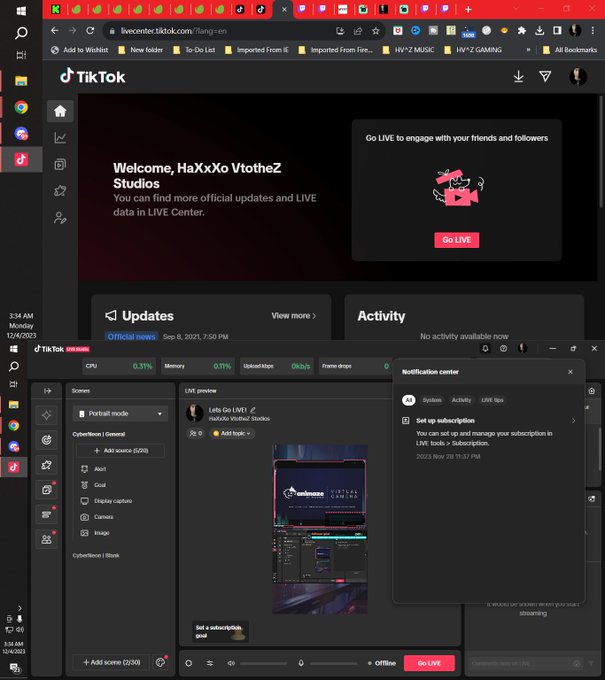Click the viewer count badge showing 0
This screenshot has height=680, width=605.
(x=196, y=433)
